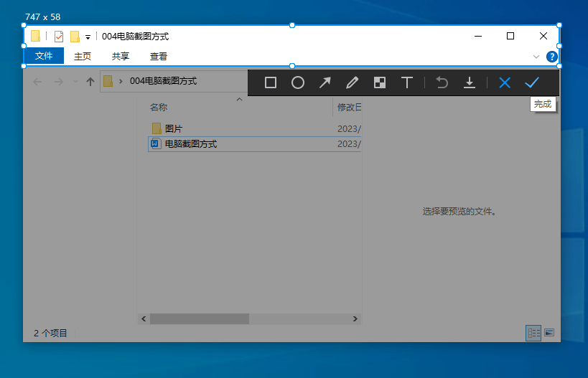Click the properties icon in quick access toolbar
588x378 pixels.
[59, 37]
